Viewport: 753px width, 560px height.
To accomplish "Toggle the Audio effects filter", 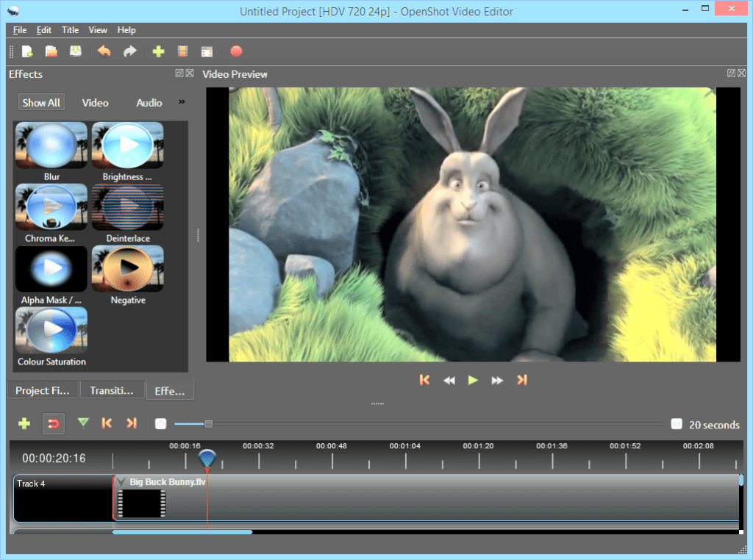I will [x=149, y=103].
